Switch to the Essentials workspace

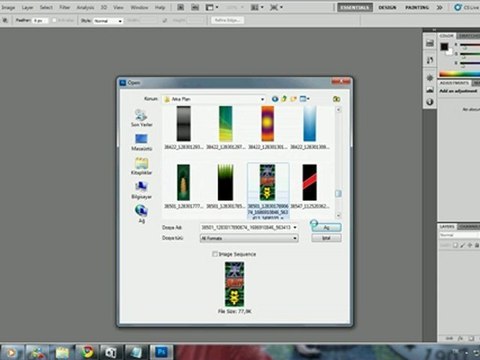click(355, 7)
